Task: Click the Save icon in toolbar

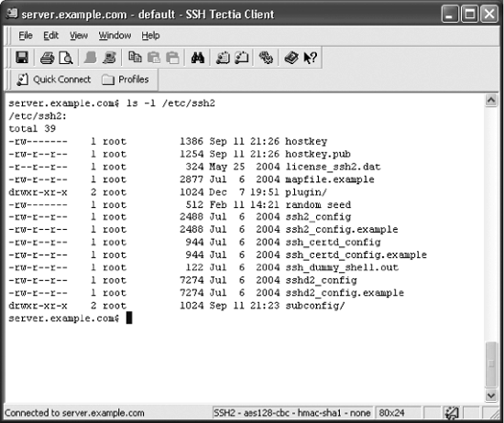Action: [22, 58]
